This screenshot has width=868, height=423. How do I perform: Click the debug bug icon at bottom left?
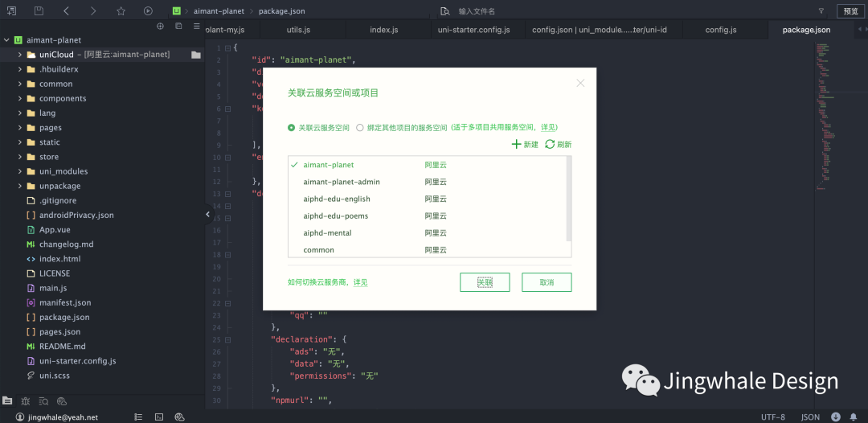pyautogui.click(x=26, y=400)
